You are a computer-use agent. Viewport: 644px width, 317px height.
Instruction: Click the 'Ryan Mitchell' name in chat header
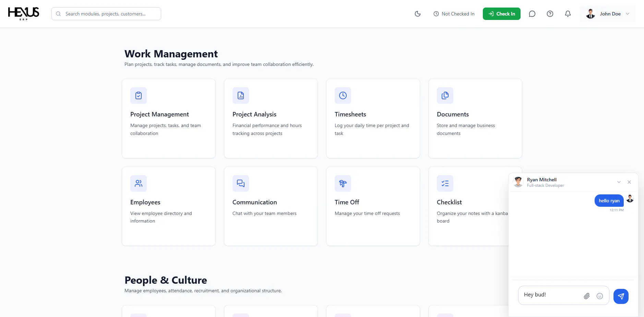(542, 180)
